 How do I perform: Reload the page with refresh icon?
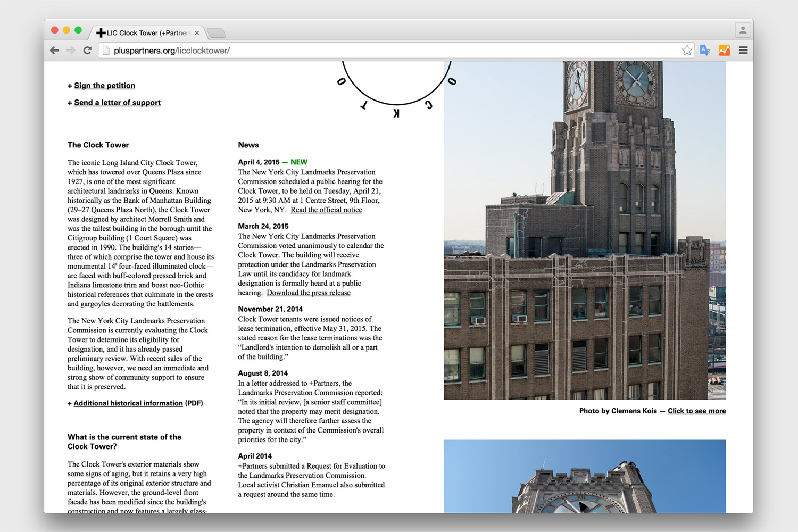pos(88,51)
